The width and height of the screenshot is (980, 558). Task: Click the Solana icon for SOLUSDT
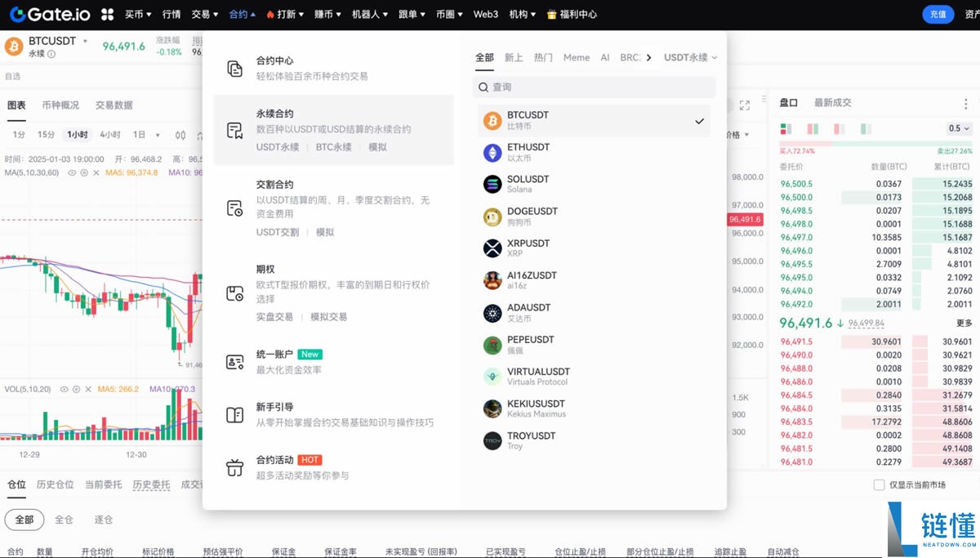click(x=492, y=185)
